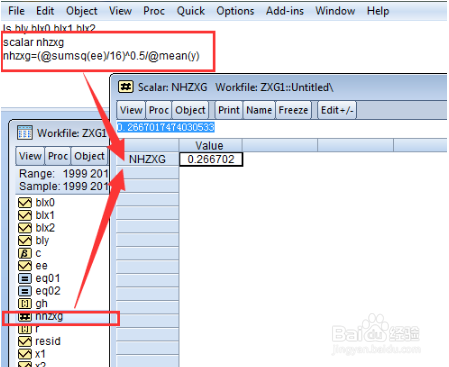Screen dimensions: 449x367
Task: Click the nhzxg=(@sumsq(ee)/16)^0.5/@mean(y) command line
Action: 101,55
